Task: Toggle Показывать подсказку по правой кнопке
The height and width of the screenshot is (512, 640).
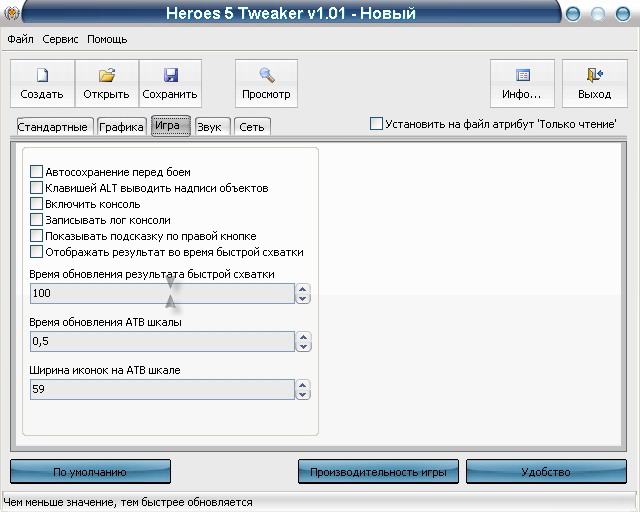Action: [x=36, y=236]
